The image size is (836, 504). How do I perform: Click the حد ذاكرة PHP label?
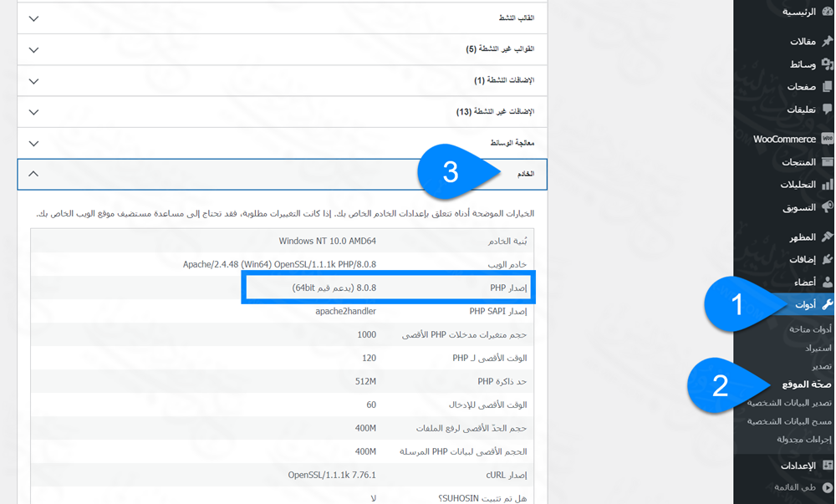[502, 381]
